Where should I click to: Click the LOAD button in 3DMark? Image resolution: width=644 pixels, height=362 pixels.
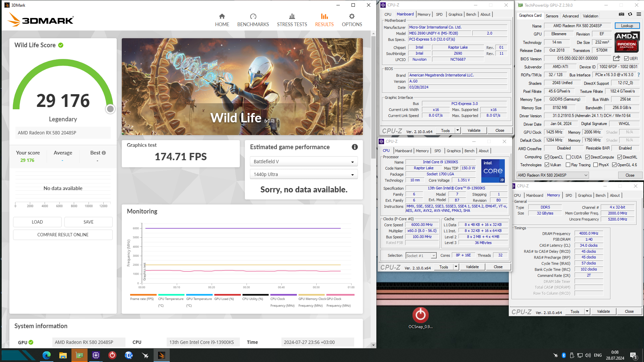pos(37,222)
